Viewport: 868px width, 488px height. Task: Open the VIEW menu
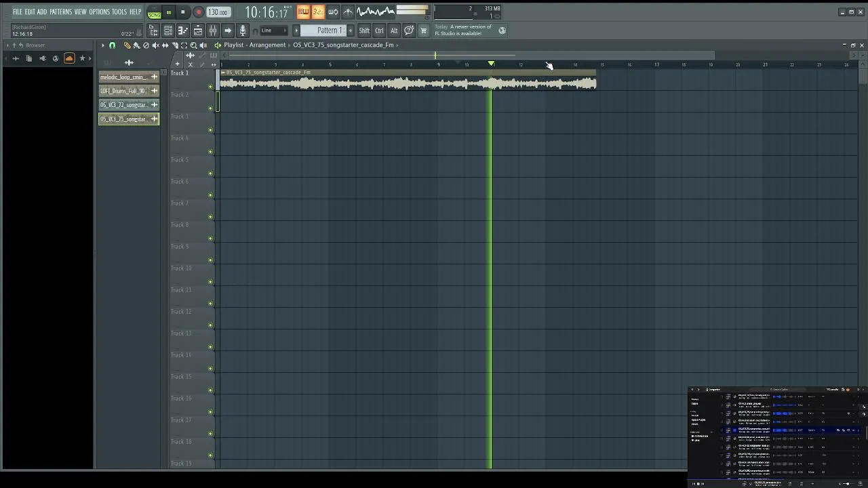[x=80, y=12]
